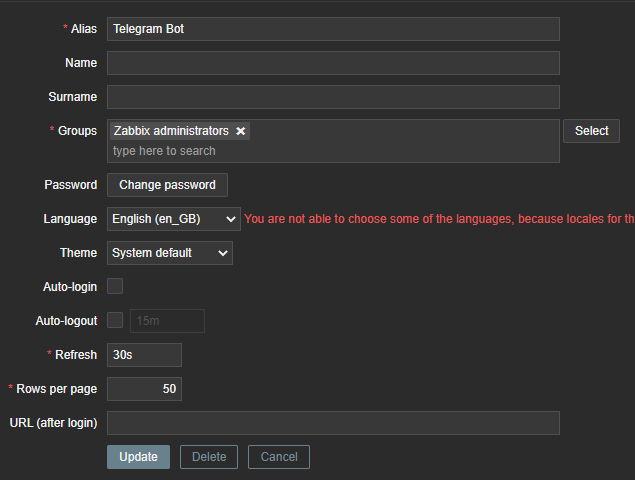Screen dimensions: 635x480
Task: Focus the Alias input field
Action: click(333, 29)
